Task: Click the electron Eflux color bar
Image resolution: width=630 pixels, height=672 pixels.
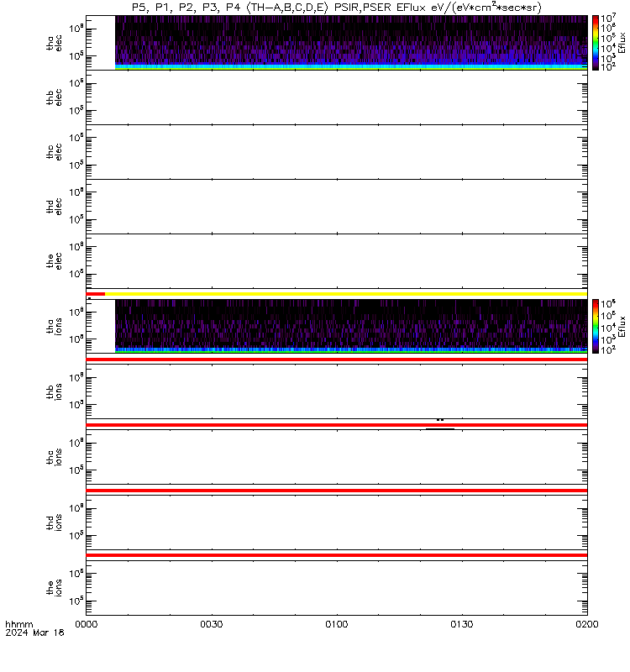Action: tap(596, 43)
